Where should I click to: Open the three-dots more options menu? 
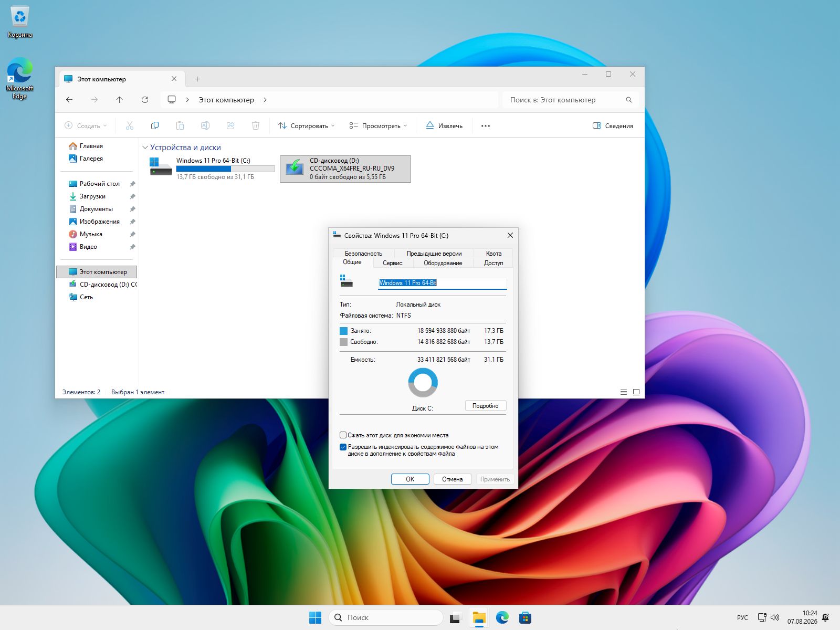486,126
